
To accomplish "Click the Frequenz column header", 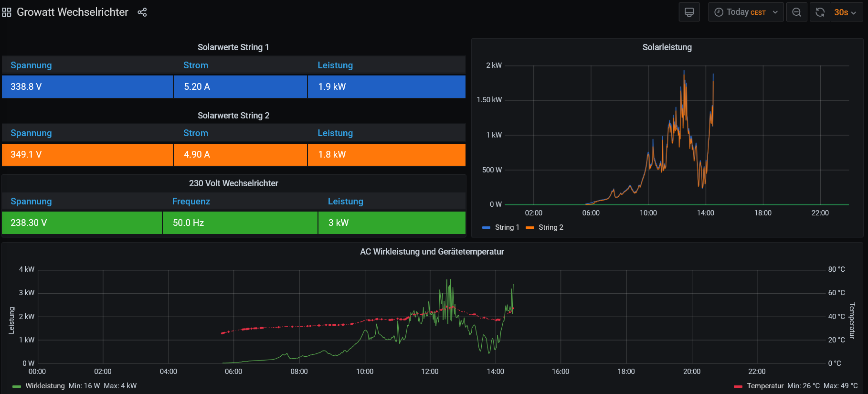I will pos(191,202).
